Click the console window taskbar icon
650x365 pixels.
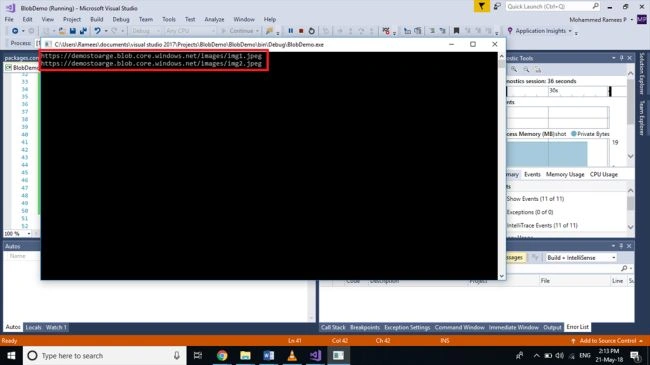(x=338, y=355)
